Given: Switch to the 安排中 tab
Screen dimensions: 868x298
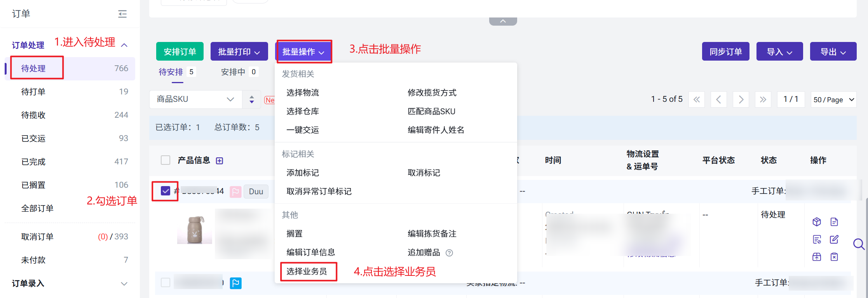Looking at the screenshot, I should pyautogui.click(x=233, y=72).
